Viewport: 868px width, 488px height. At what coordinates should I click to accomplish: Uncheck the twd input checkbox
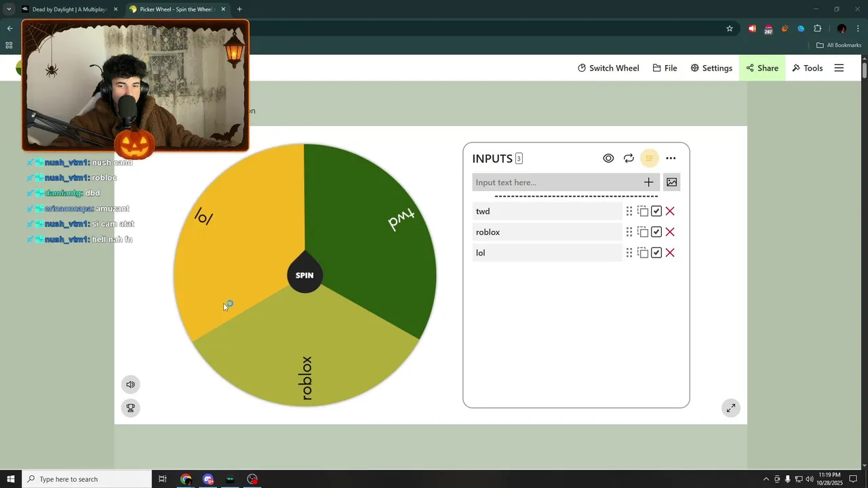tap(656, 211)
